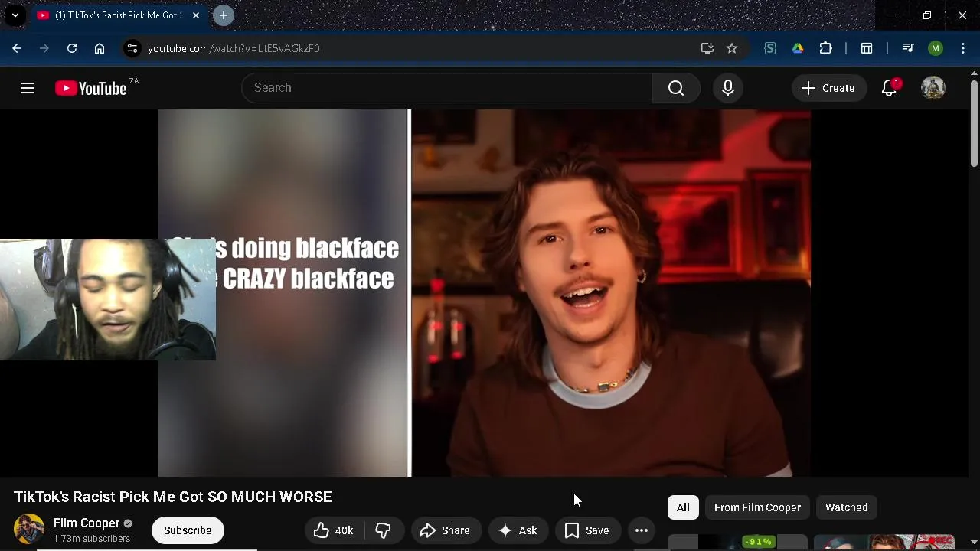The height and width of the screenshot is (551, 980).
Task: Subscribe to Film Cooper
Action: 188,530
